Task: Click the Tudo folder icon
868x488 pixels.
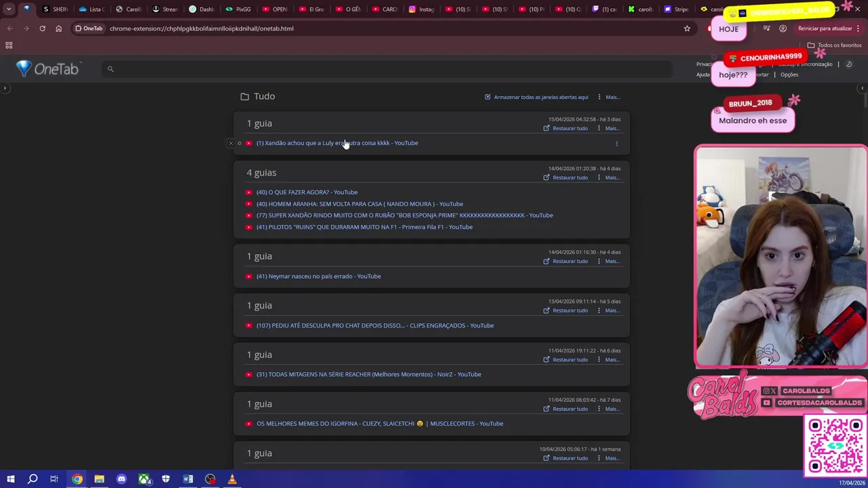Action: (245, 97)
